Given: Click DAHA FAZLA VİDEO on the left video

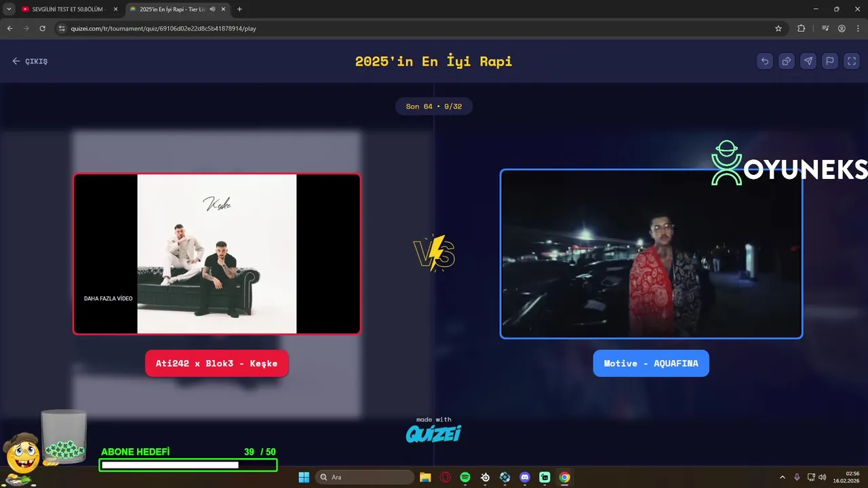Looking at the screenshot, I should coord(108,298).
